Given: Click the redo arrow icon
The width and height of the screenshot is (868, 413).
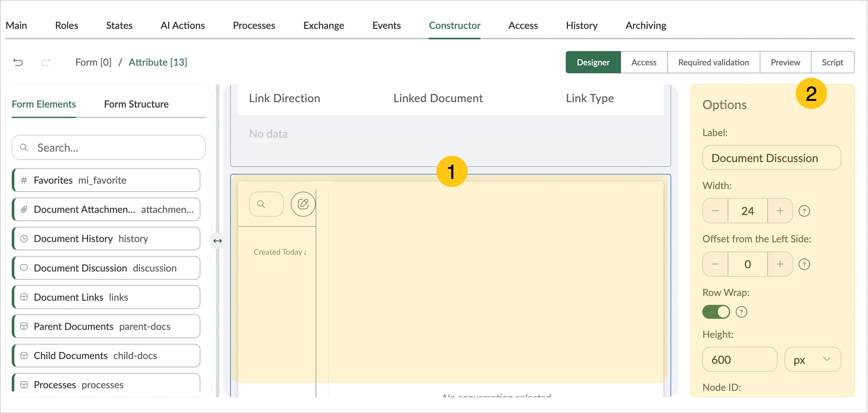Looking at the screenshot, I should tap(45, 62).
